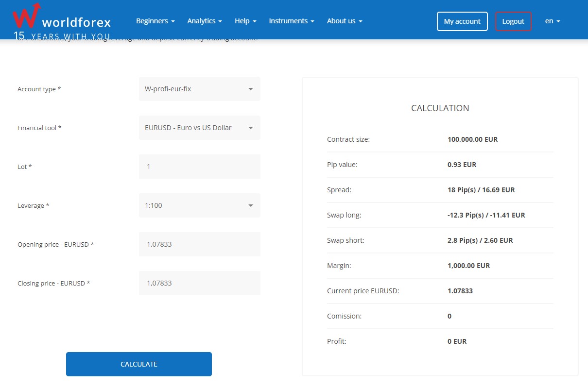This screenshot has width=588, height=387.
Task: Click the Opening price EURUSD field
Action: (x=199, y=244)
